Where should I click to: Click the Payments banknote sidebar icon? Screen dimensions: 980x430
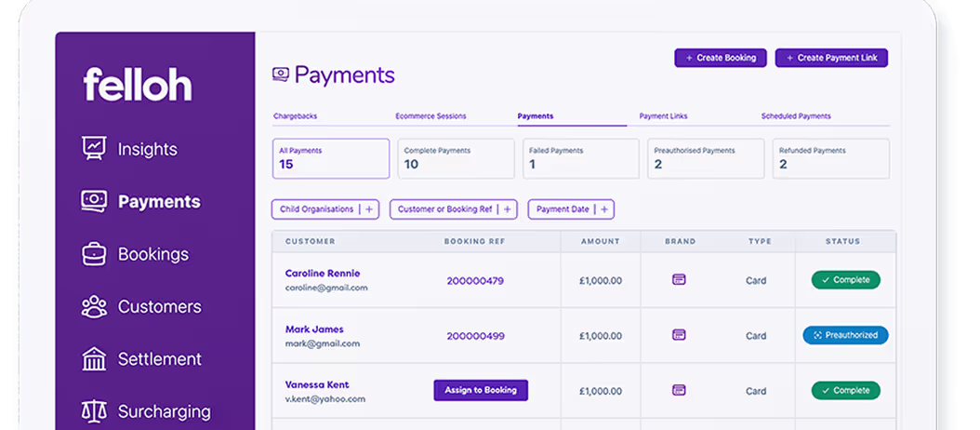(x=95, y=201)
